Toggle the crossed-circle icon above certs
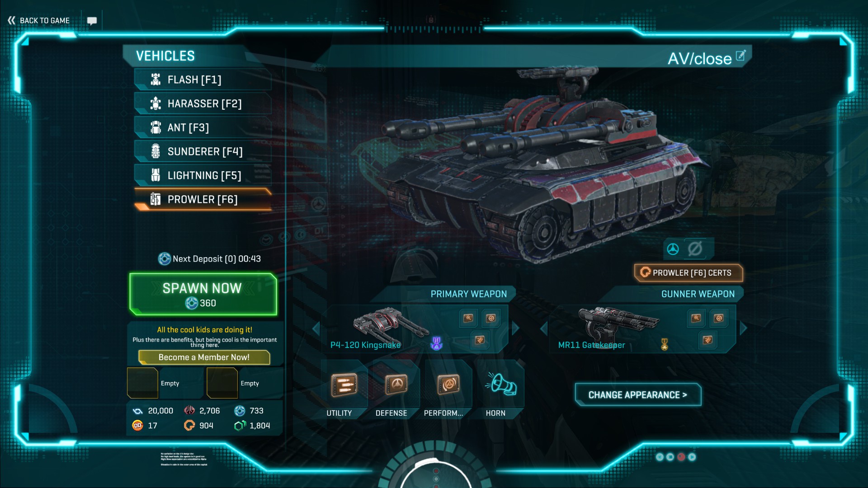 pyautogui.click(x=695, y=249)
